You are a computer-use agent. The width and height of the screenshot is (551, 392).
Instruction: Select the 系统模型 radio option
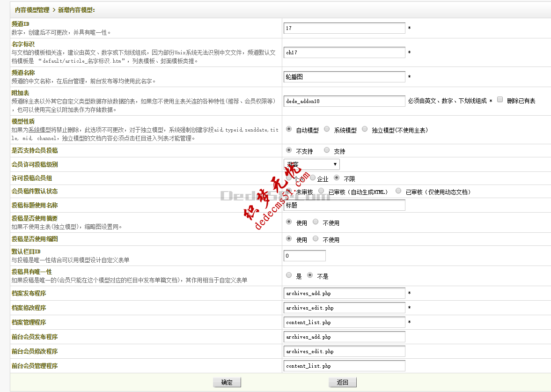(x=327, y=129)
